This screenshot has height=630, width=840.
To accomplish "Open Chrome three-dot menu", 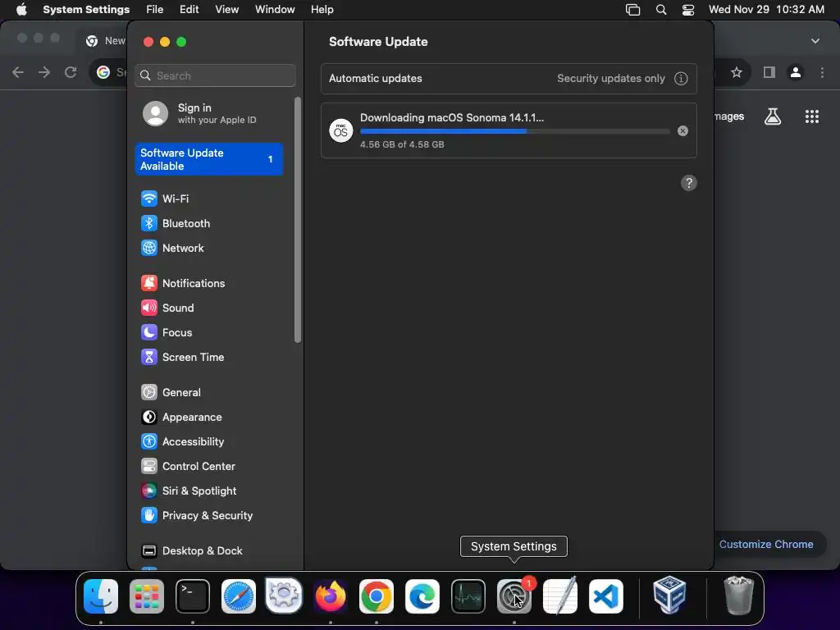I will tap(822, 72).
